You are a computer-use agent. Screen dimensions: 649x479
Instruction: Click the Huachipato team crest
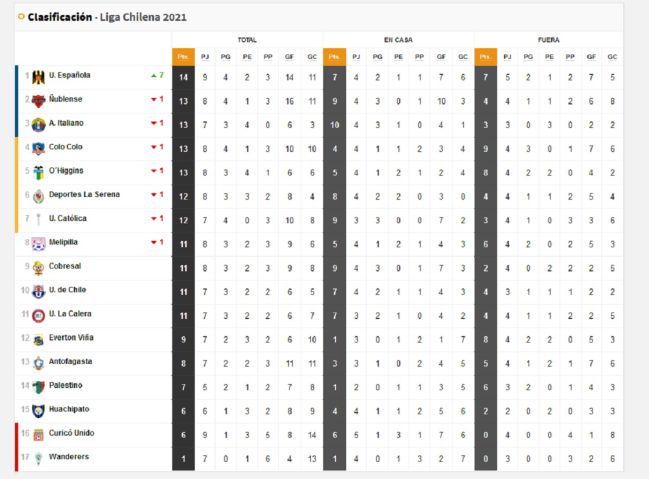pyautogui.click(x=39, y=410)
